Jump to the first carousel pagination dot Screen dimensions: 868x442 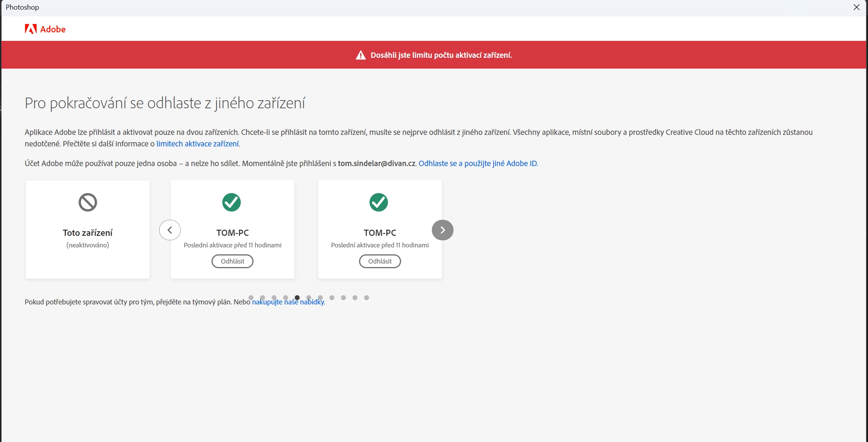pyautogui.click(x=251, y=297)
